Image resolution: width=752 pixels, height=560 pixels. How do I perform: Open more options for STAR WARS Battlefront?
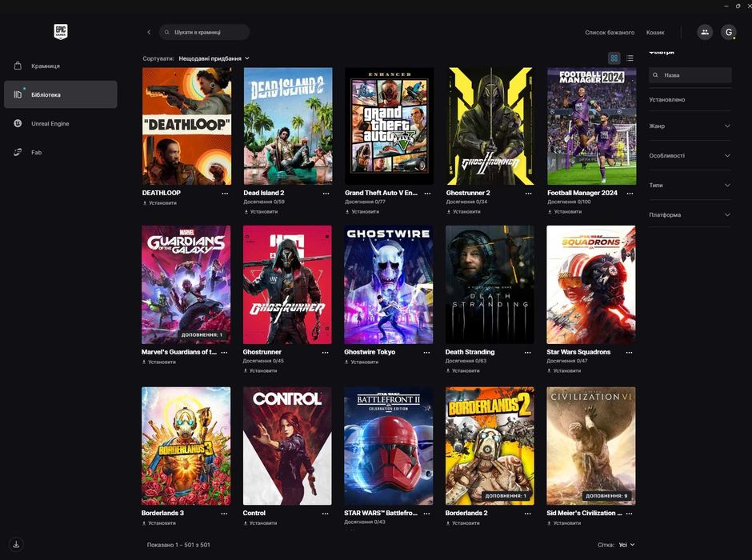tap(426, 514)
